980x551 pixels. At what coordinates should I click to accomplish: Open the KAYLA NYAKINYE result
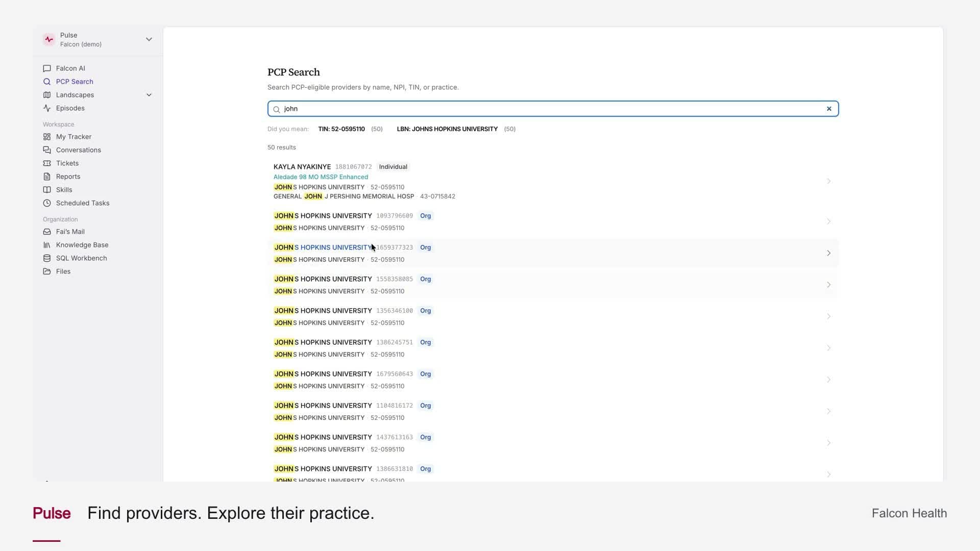point(553,181)
